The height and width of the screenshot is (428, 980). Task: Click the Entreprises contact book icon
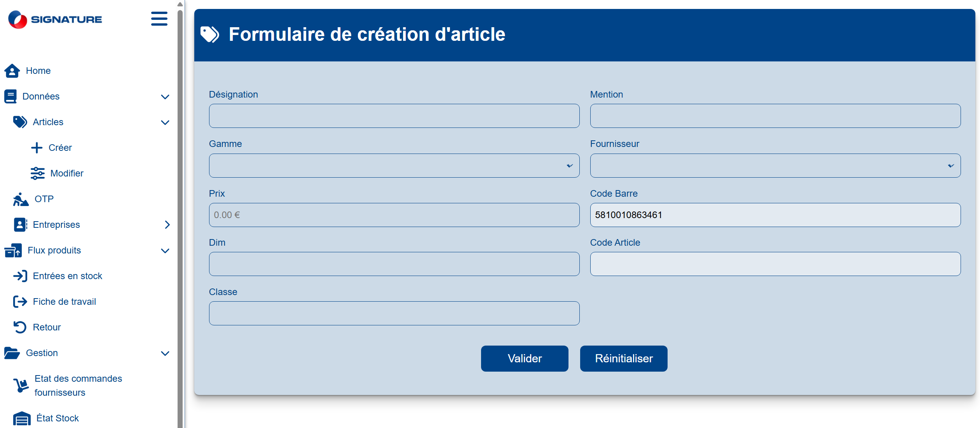click(21, 225)
